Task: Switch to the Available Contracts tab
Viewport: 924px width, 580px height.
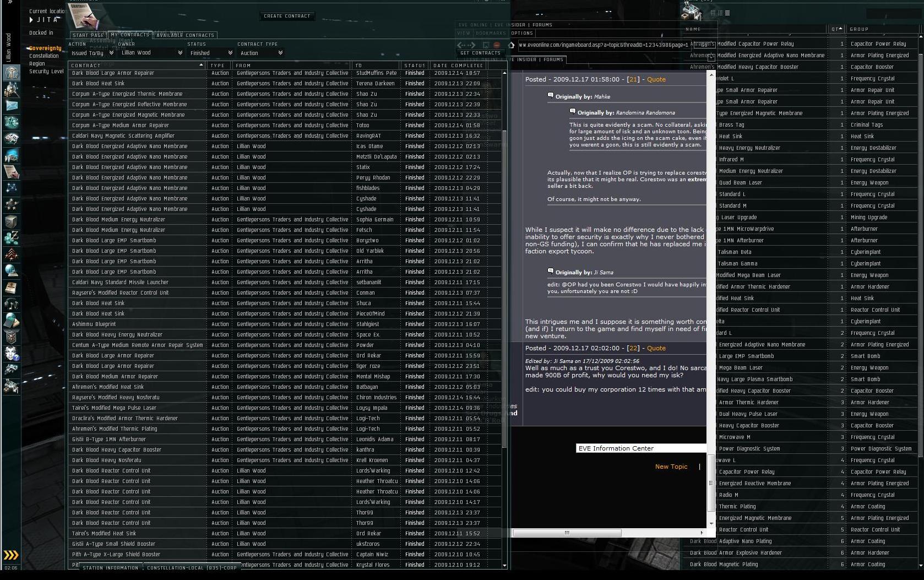Action: pos(185,35)
